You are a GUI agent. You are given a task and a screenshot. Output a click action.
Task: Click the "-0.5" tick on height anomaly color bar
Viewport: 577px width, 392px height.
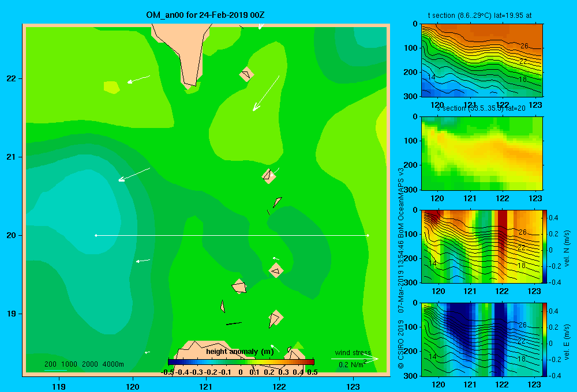pos(168,372)
